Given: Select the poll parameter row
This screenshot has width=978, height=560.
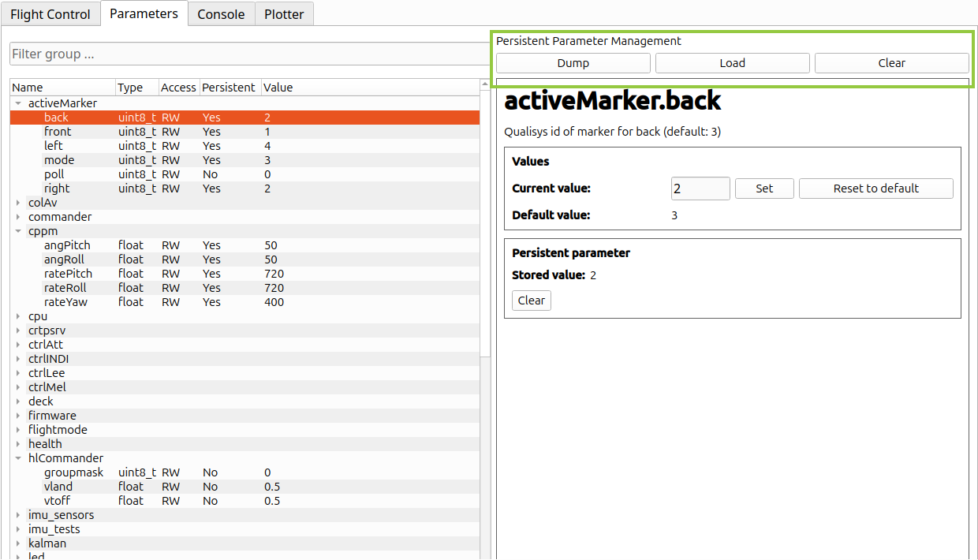Looking at the screenshot, I should [x=244, y=174].
